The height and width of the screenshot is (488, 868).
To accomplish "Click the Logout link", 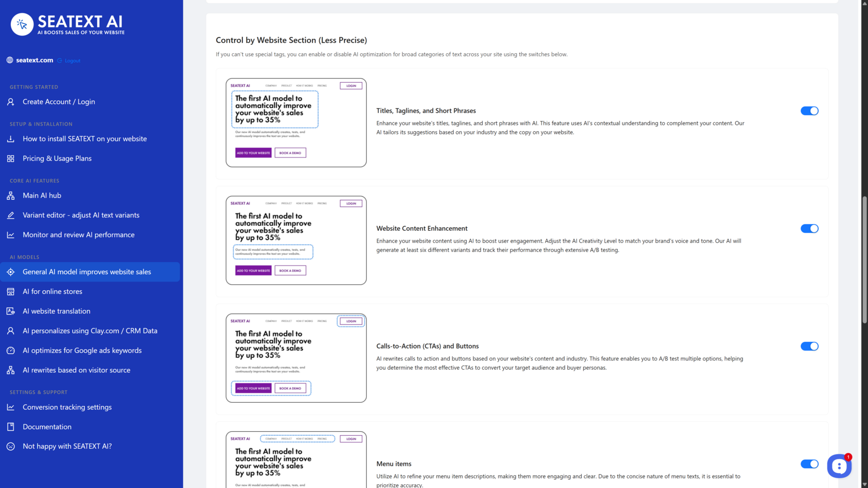I will [x=72, y=61].
